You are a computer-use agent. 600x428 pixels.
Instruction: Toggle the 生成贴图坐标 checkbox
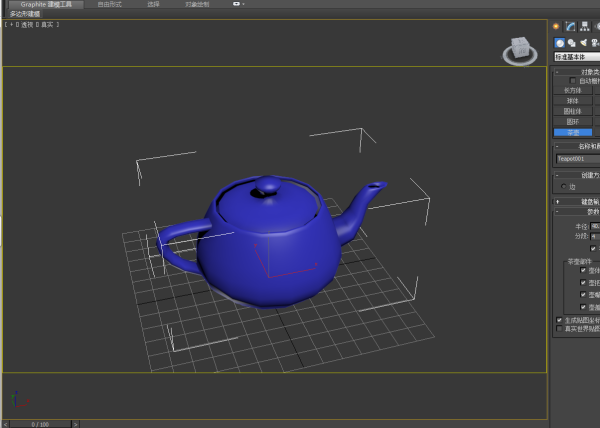pyautogui.click(x=559, y=320)
